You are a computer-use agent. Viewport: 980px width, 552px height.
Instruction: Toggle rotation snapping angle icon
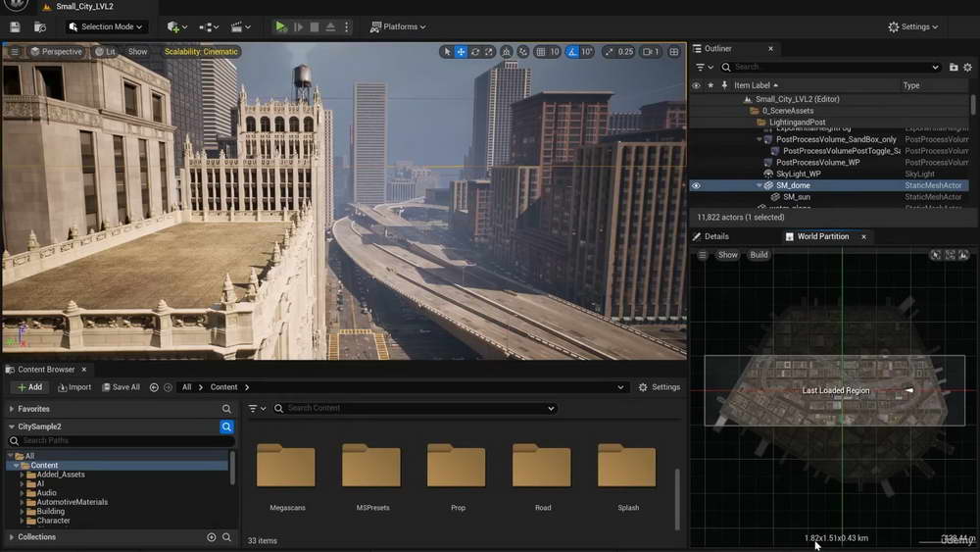click(x=572, y=52)
